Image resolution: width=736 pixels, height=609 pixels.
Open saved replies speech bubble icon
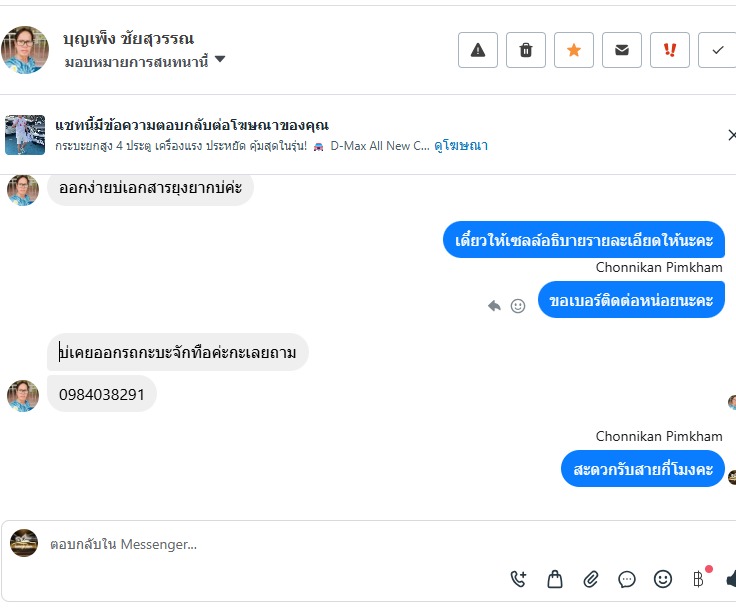pos(627,578)
